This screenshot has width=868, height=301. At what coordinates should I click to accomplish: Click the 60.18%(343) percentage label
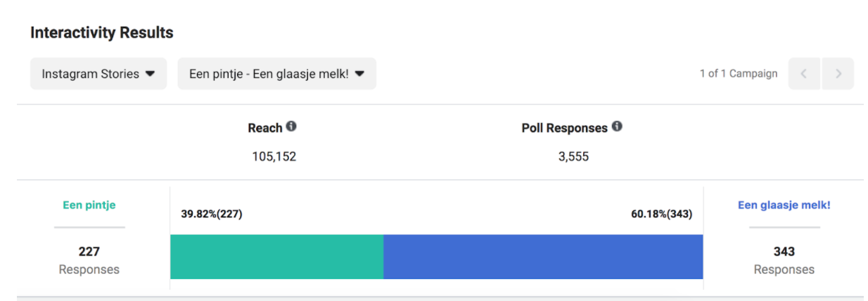click(661, 214)
